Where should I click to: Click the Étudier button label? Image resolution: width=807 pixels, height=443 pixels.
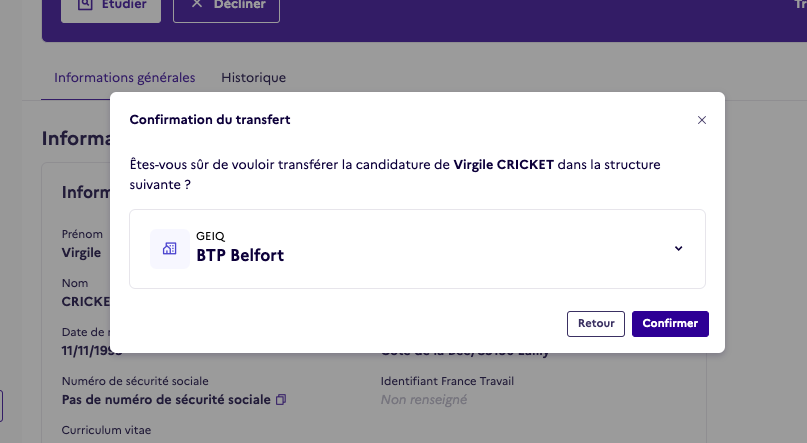(x=124, y=5)
